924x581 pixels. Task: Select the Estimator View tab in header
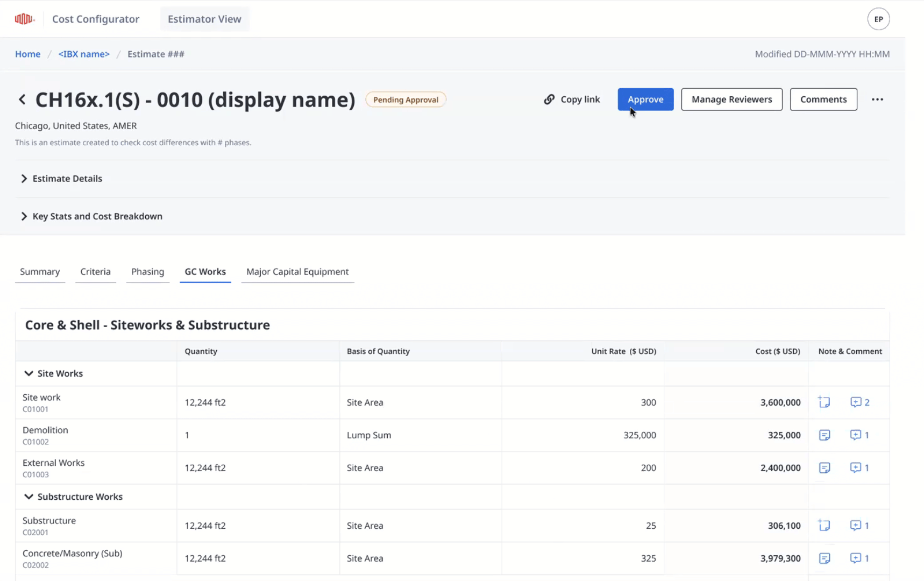point(204,19)
